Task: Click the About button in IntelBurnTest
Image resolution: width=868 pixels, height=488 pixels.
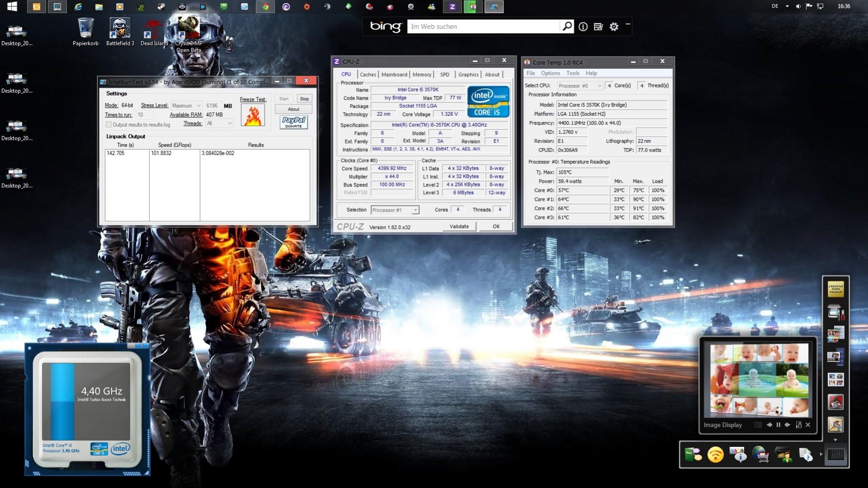Action: 294,109
